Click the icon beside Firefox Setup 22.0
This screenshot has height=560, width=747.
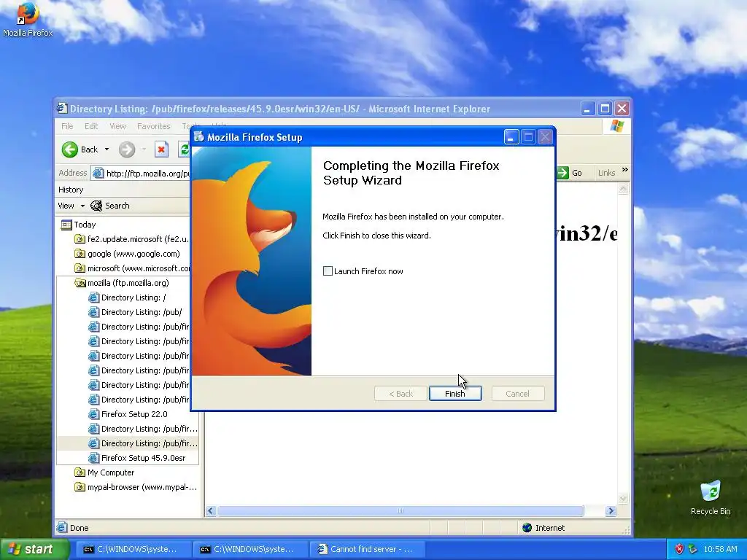94,414
